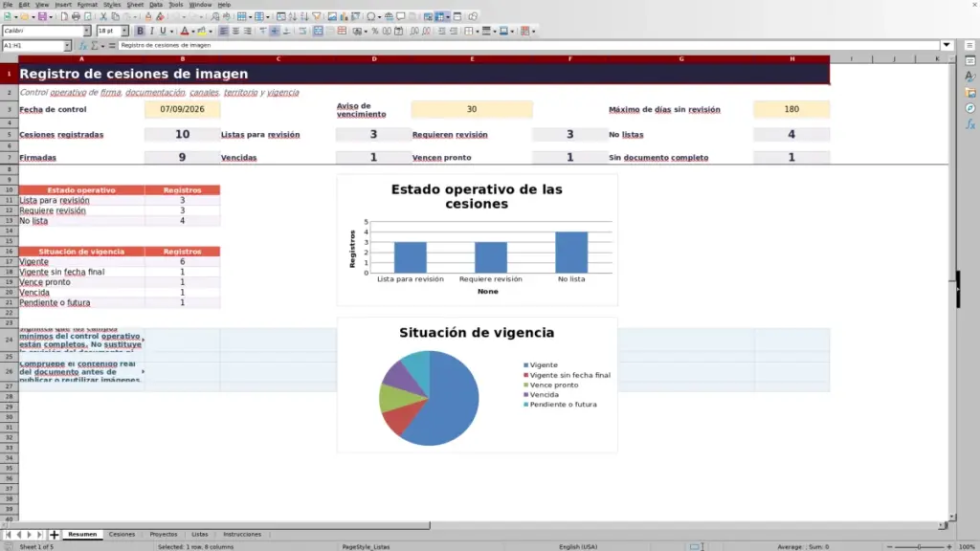Screen dimensions: 980x551
Task: Cut selection with the scissors icon
Action: point(103,17)
